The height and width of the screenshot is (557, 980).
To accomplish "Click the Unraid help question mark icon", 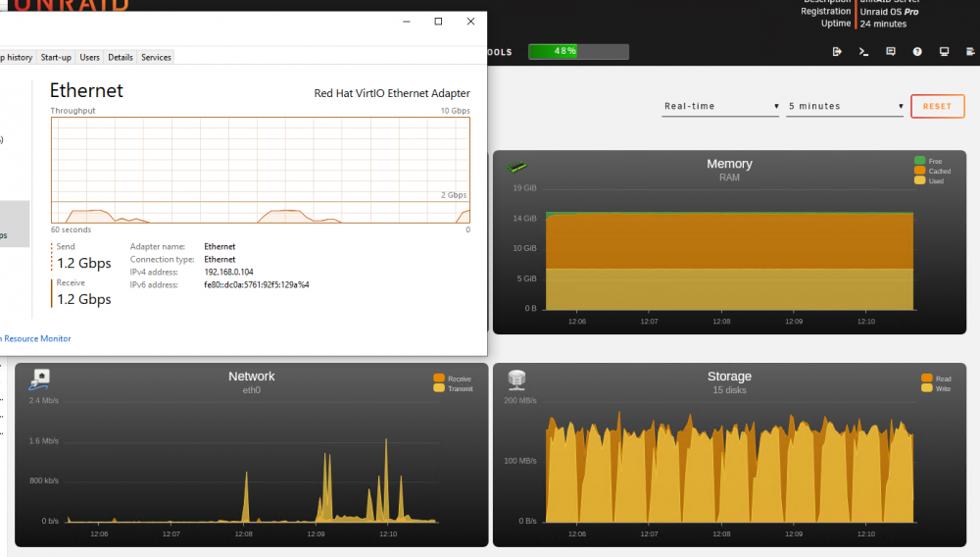I will click(917, 51).
